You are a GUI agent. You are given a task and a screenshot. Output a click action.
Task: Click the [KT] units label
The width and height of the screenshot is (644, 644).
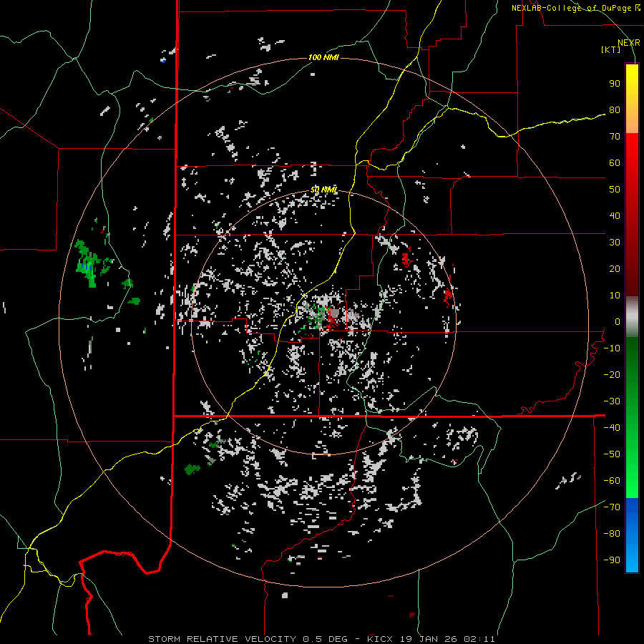pos(611,49)
